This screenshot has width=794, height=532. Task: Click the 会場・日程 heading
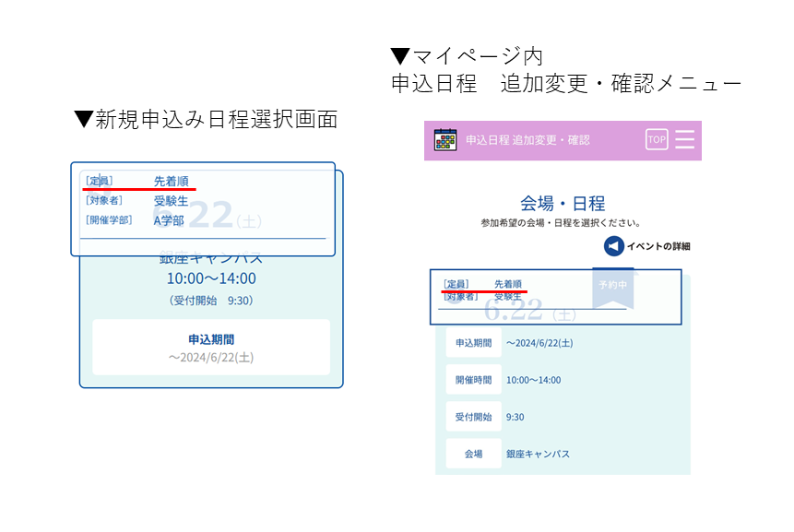click(x=563, y=204)
